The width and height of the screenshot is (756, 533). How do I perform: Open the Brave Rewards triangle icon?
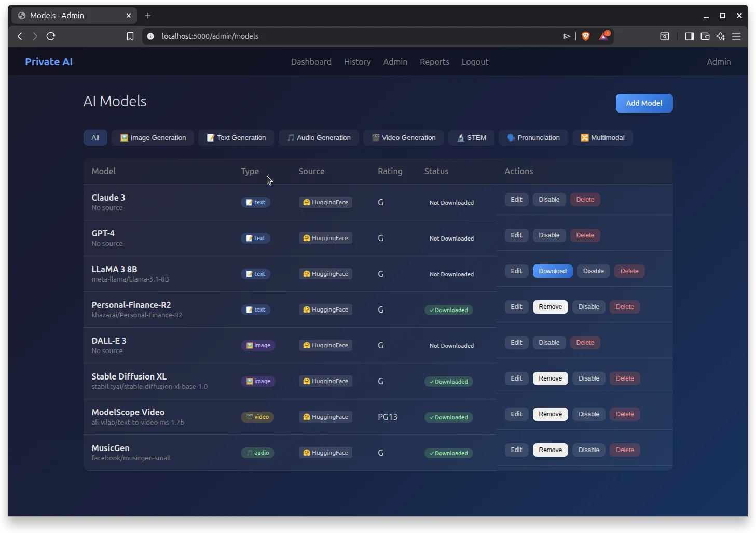tap(603, 36)
